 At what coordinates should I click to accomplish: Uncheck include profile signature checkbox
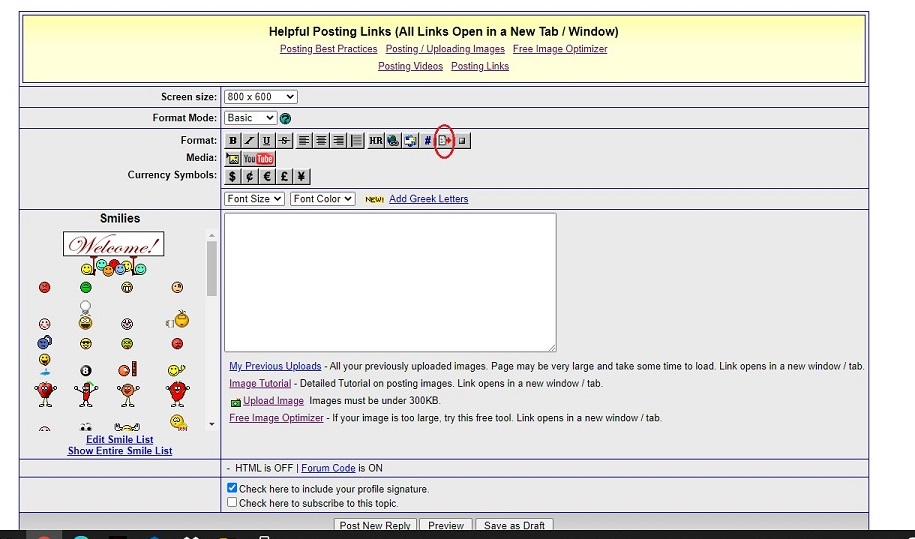coord(232,488)
